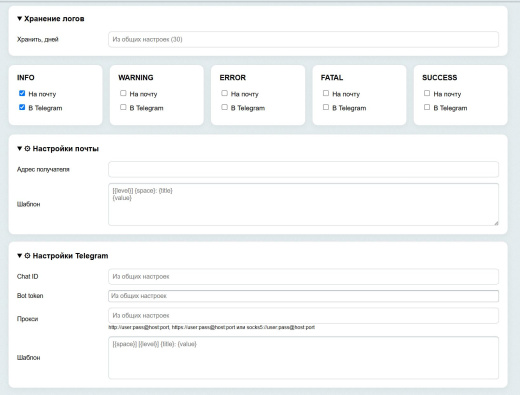Click the Bot token label
Viewport: 520px width, 395px height.
[x=30, y=296]
